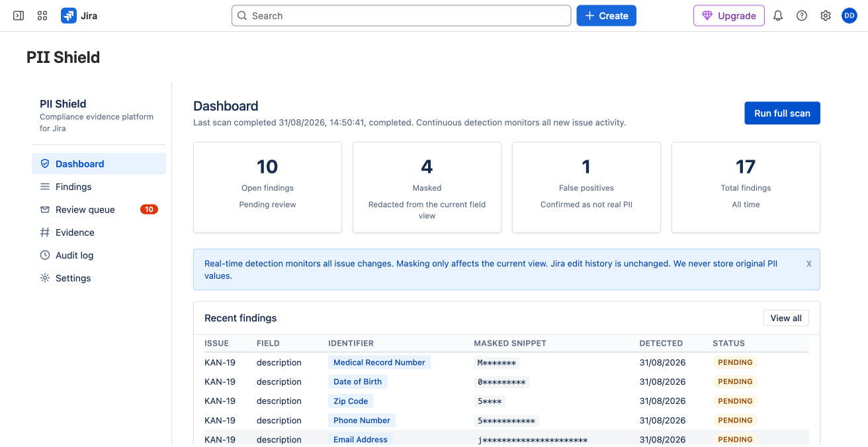The height and width of the screenshot is (447, 868).
Task: Click View all recent findings
Action: pos(786,318)
